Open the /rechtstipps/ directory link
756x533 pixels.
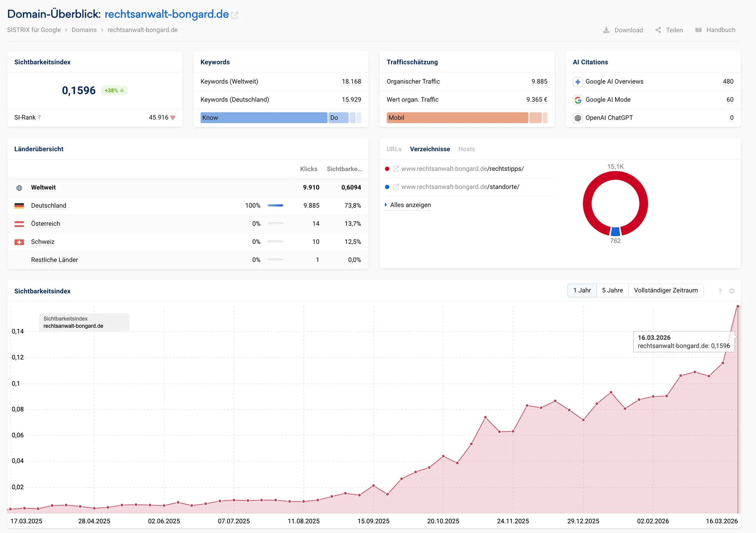click(462, 169)
